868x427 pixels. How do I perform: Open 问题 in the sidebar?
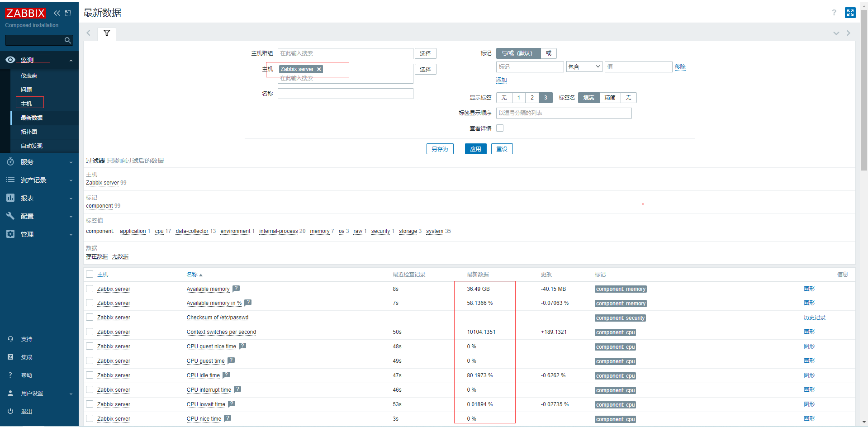tap(26, 90)
